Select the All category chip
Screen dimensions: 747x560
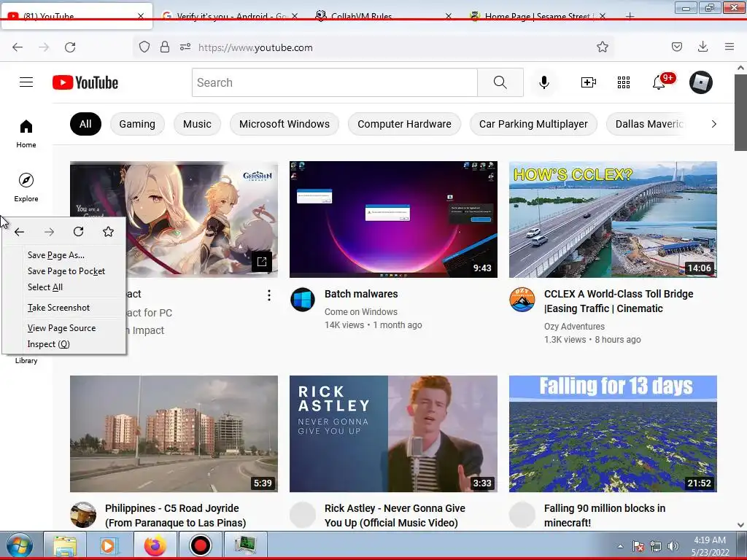point(86,124)
